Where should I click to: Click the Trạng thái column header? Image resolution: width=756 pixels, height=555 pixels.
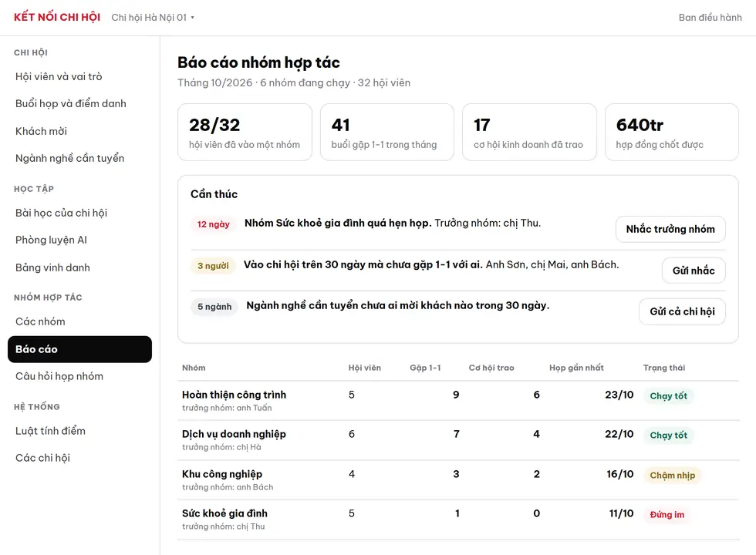point(664,368)
